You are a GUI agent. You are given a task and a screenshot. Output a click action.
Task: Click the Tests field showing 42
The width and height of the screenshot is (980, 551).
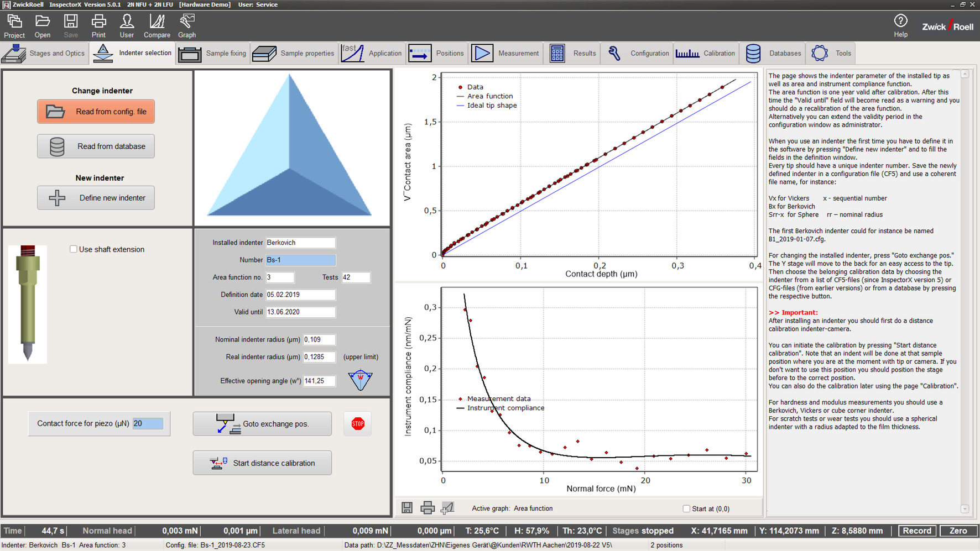point(356,277)
